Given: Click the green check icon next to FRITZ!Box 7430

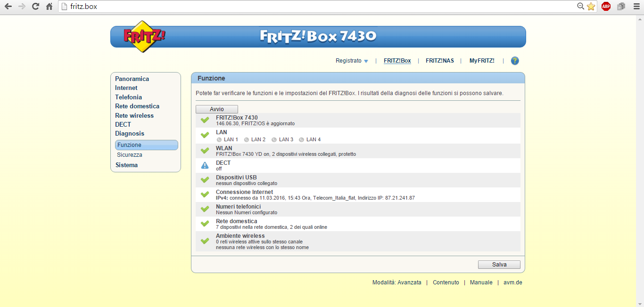Looking at the screenshot, I should coord(205,120).
